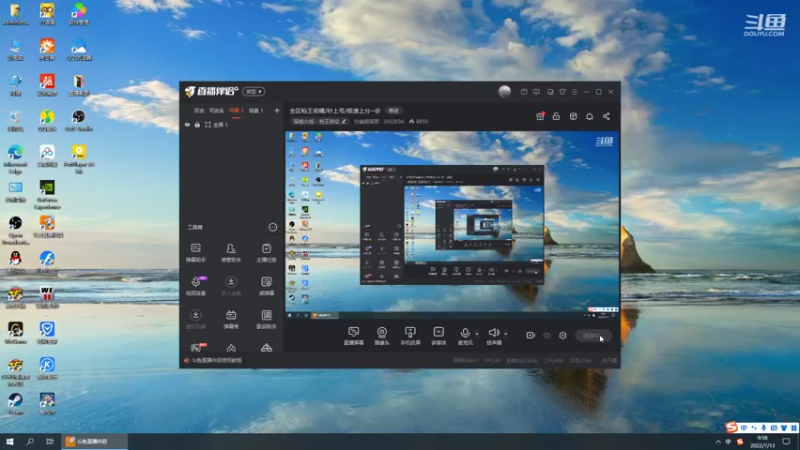Toggle the lock on 全屏1 source
The image size is (800, 450).
tap(197, 124)
